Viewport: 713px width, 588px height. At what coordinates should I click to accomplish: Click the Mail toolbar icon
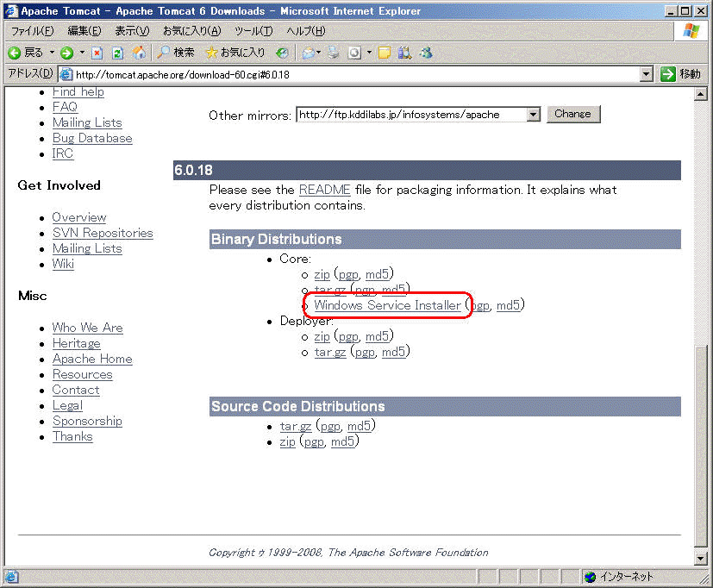[x=308, y=53]
